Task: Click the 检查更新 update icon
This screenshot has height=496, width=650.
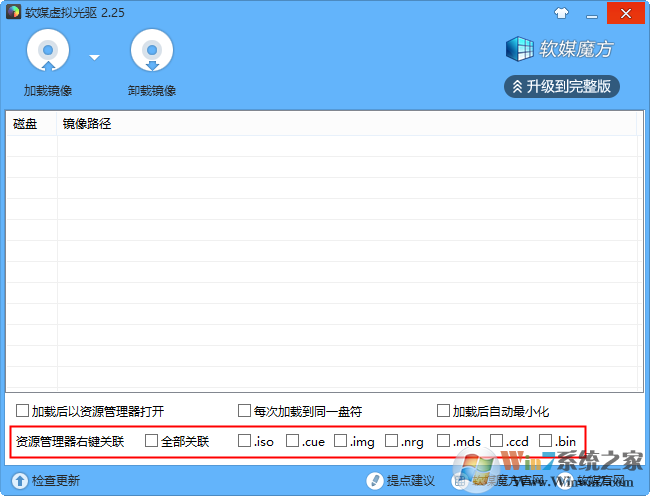Action: (19, 481)
